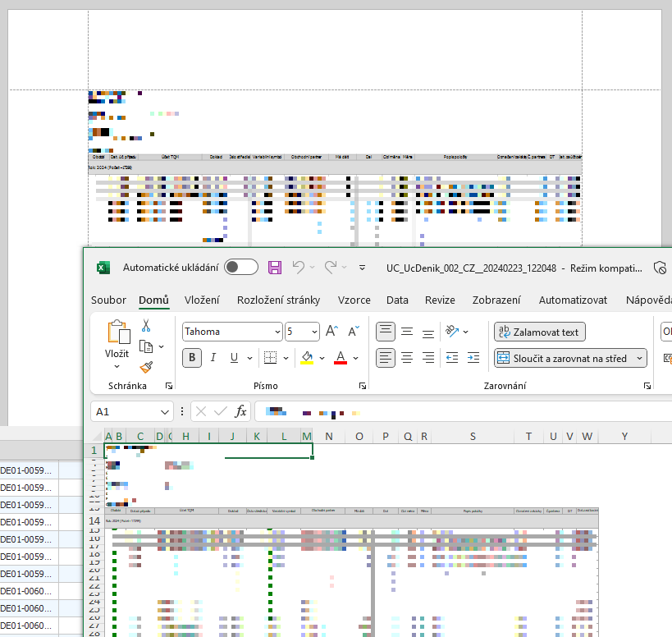Open Písmo font dialog launcher
This screenshot has height=637, width=672.
pyautogui.click(x=363, y=386)
